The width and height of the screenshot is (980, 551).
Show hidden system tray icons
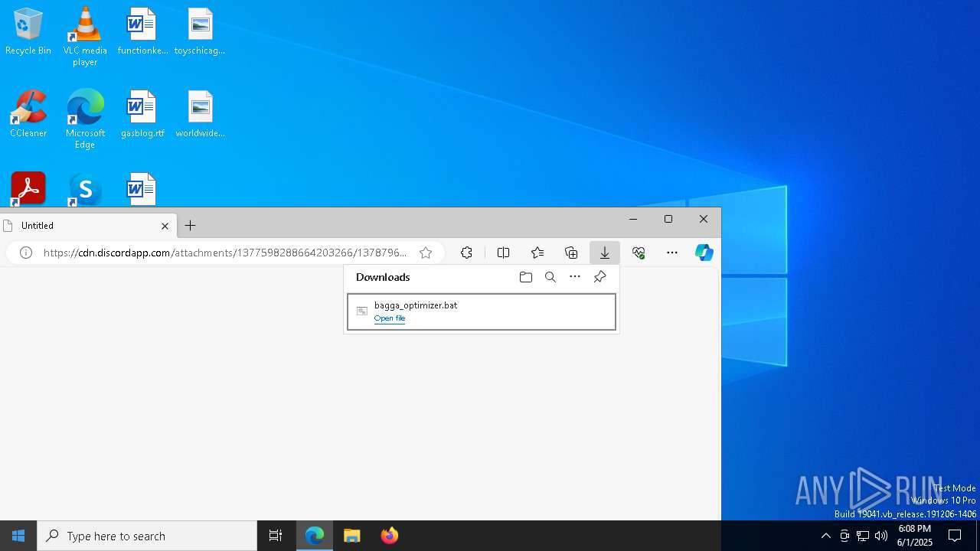[826, 536]
